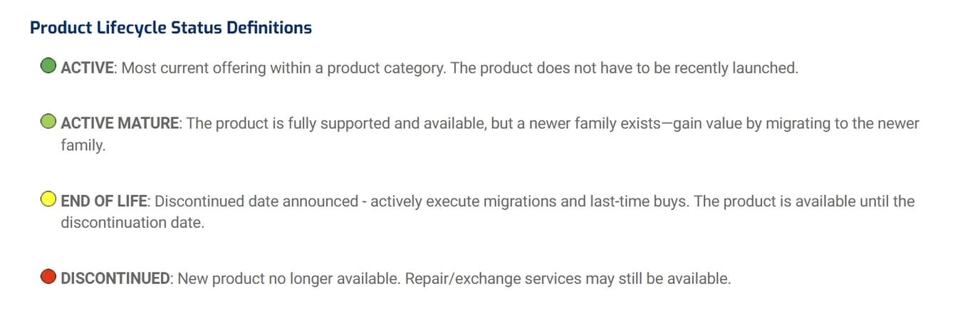Select the bold ACTIVE MATURE label
This screenshot has height=331, width=980.
pyautogui.click(x=120, y=124)
